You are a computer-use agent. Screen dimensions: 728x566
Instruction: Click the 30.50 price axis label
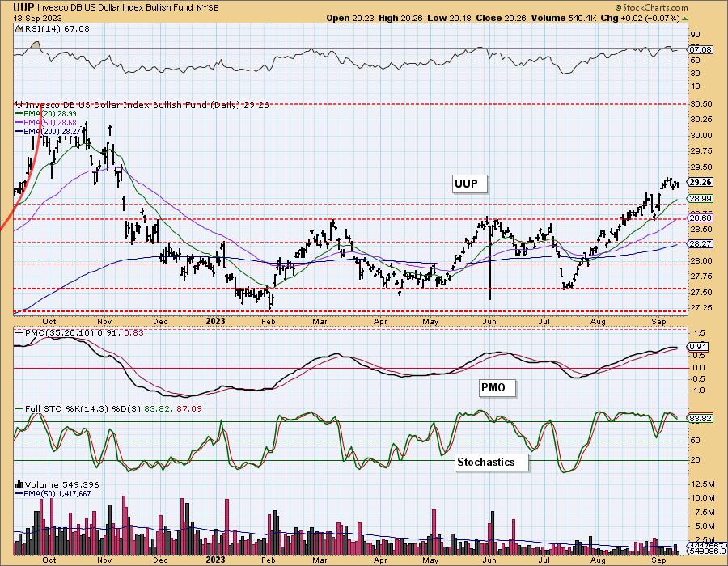(701, 104)
